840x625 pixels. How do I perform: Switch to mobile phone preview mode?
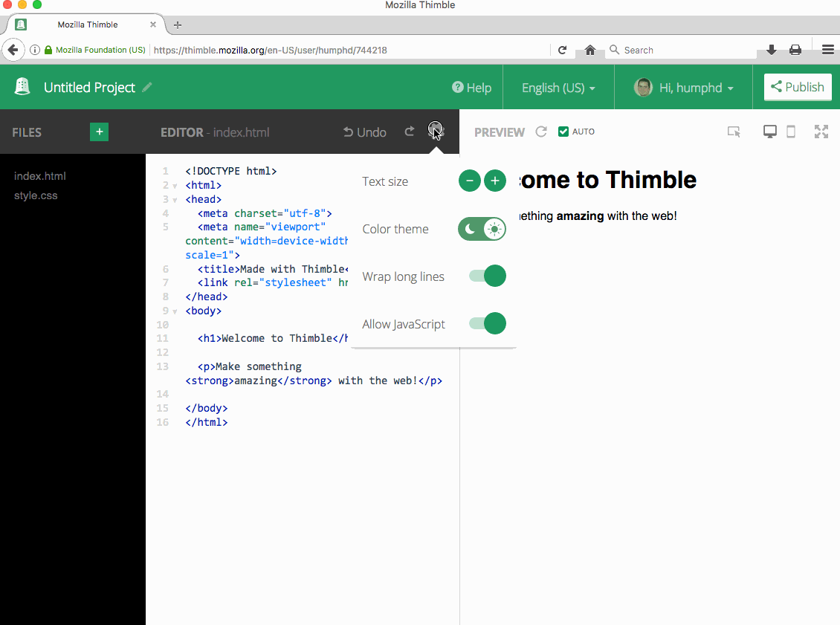click(791, 132)
